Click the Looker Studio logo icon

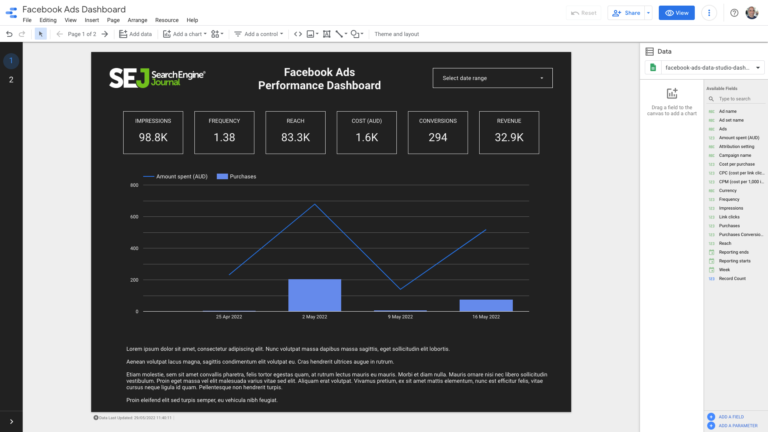pyautogui.click(x=11, y=13)
